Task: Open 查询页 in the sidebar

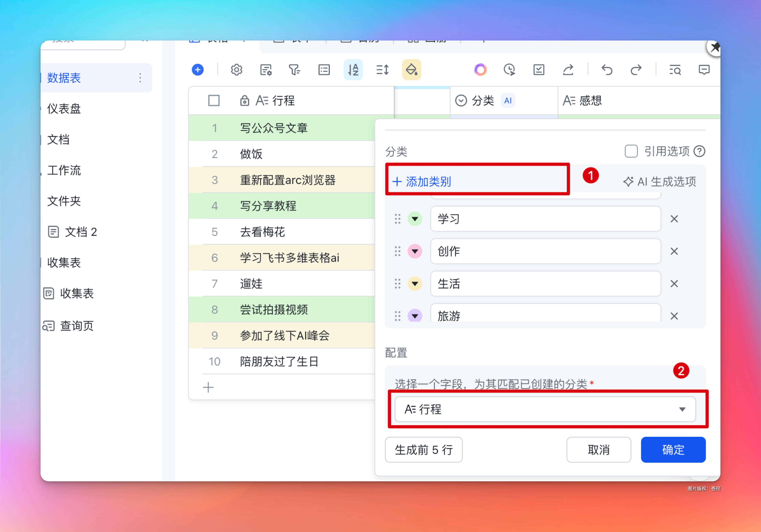Action: [77, 326]
